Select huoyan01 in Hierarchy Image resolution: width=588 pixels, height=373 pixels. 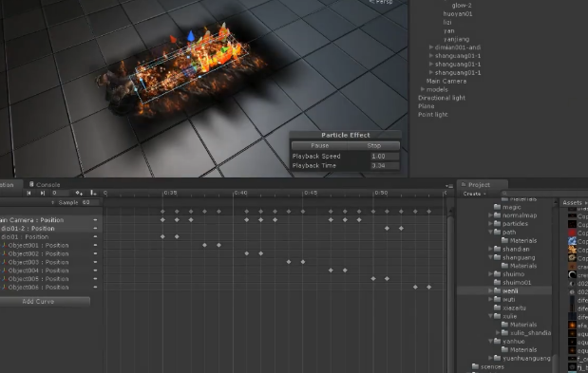[458, 14]
